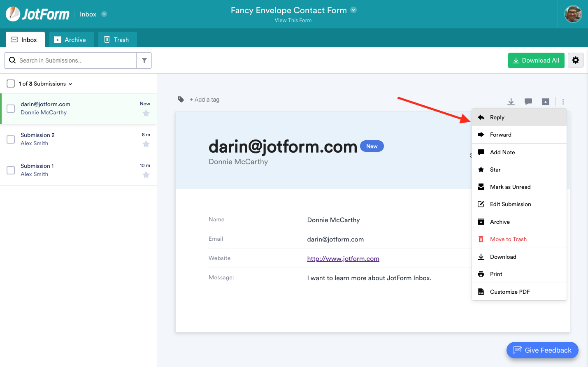588x367 pixels.
Task: Select Forward from the menu
Action: tap(519, 135)
